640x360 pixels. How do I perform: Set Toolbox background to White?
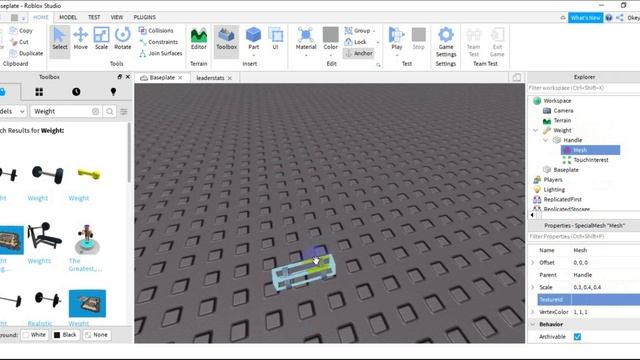click(x=35, y=335)
